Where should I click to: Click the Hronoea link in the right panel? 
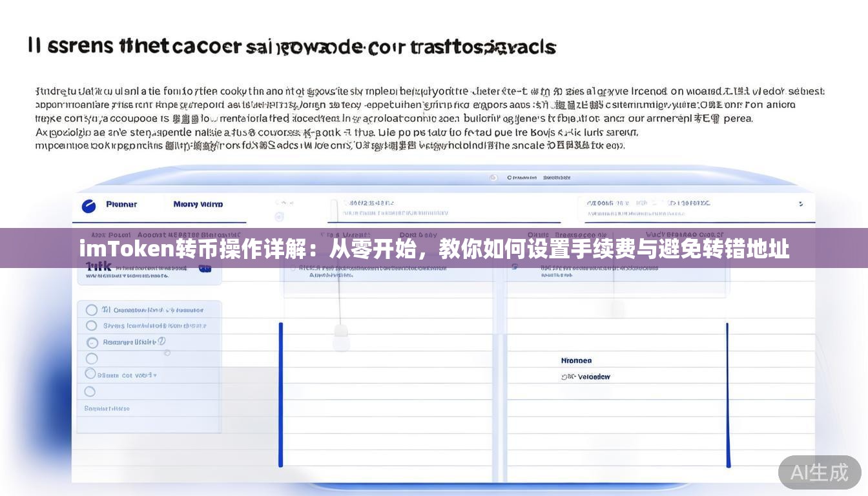pyautogui.click(x=577, y=360)
